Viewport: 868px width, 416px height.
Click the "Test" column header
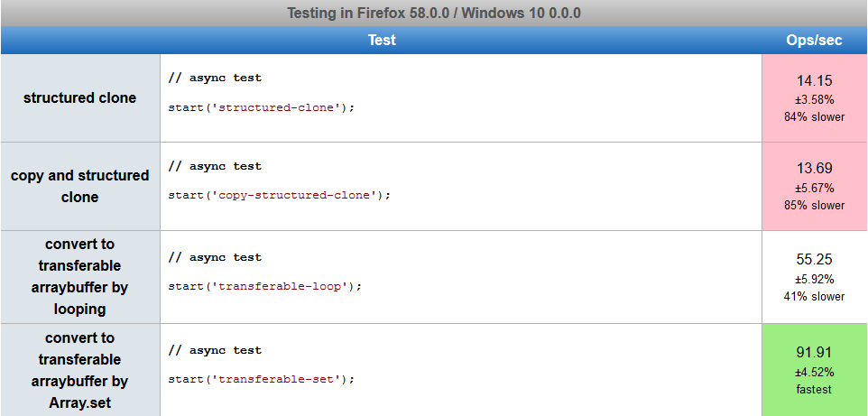[382, 41]
